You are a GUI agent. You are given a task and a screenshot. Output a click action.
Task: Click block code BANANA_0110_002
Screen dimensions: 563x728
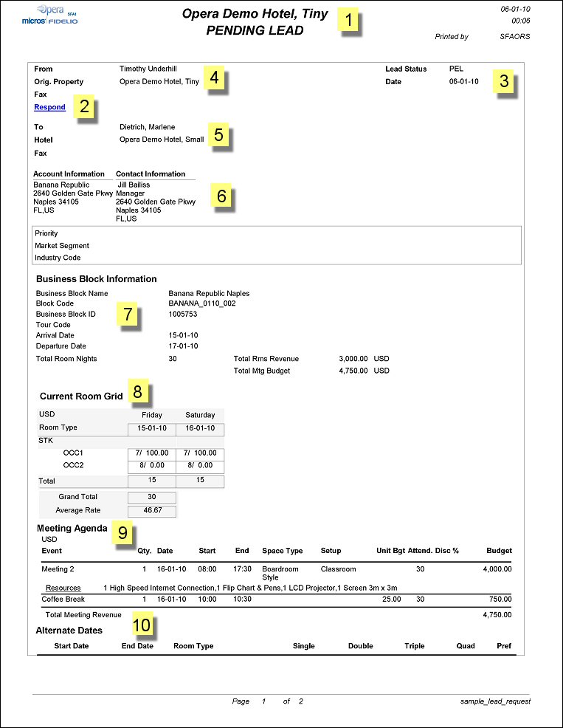coord(202,303)
